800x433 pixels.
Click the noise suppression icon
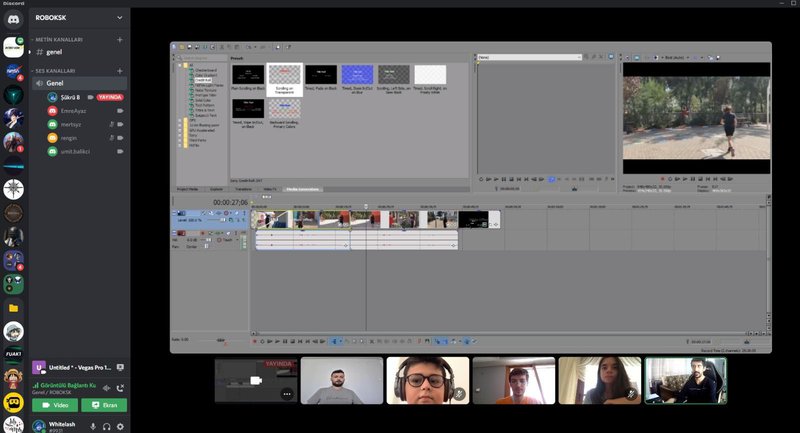tap(106, 387)
